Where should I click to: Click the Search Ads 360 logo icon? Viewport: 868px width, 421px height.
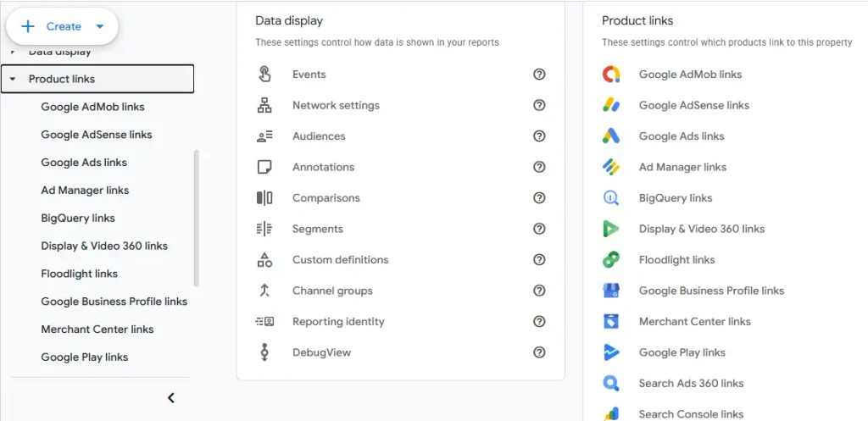(611, 384)
